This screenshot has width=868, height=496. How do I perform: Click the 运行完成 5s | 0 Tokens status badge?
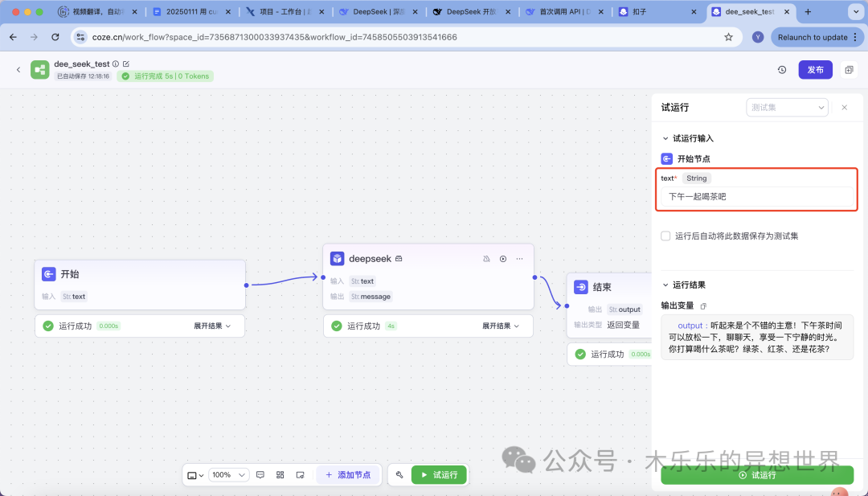165,76
